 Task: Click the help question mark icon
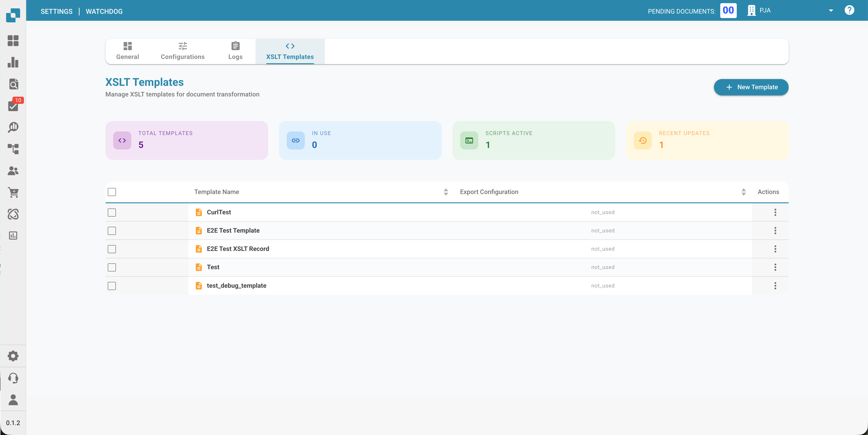(850, 10)
